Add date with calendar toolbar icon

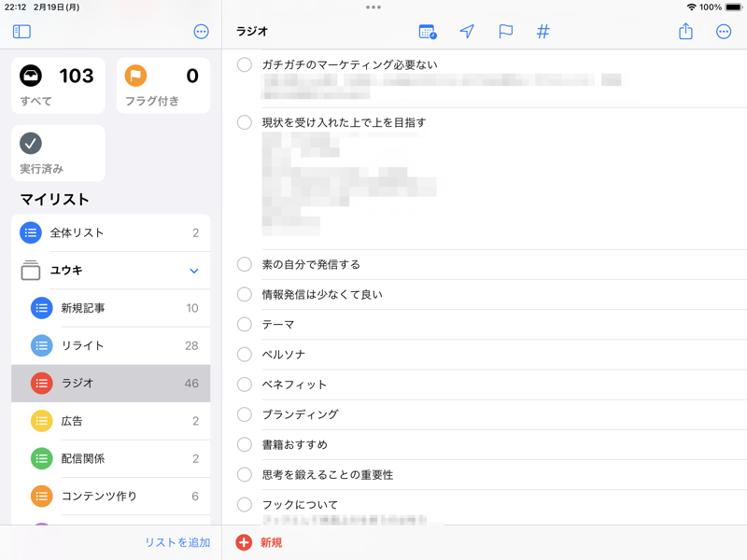pyautogui.click(x=428, y=32)
